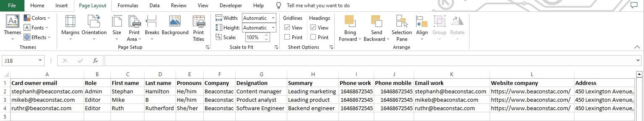
Task: Select column A header
Action: click(x=47, y=74)
